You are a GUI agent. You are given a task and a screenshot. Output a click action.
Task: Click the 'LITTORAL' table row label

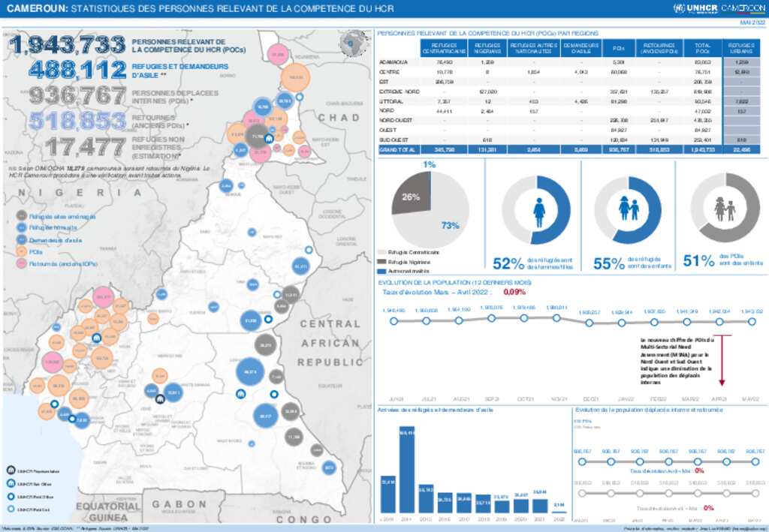[391, 101]
